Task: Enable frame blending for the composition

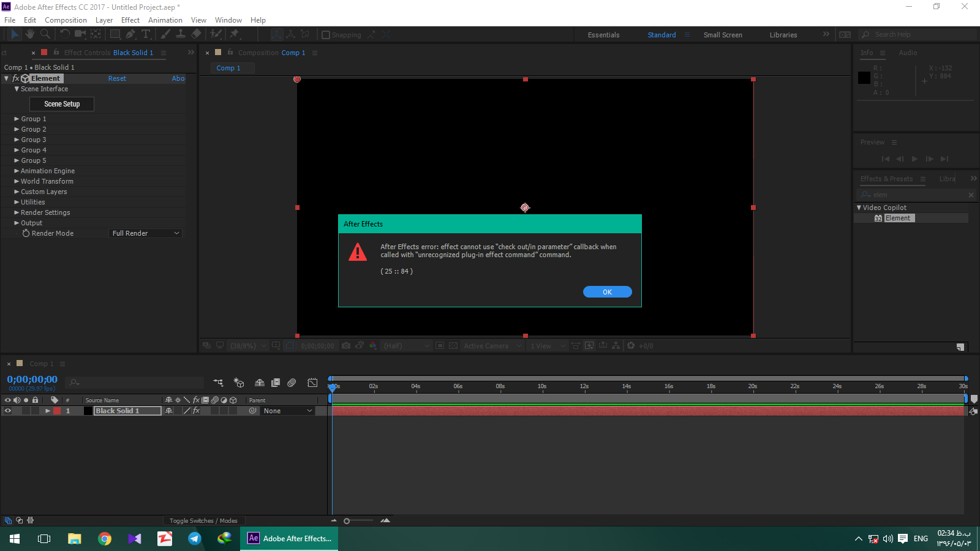Action: (x=276, y=383)
